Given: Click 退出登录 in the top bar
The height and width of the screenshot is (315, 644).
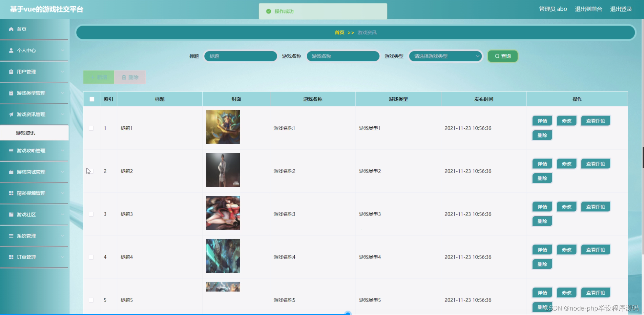Looking at the screenshot, I should coord(620,9).
